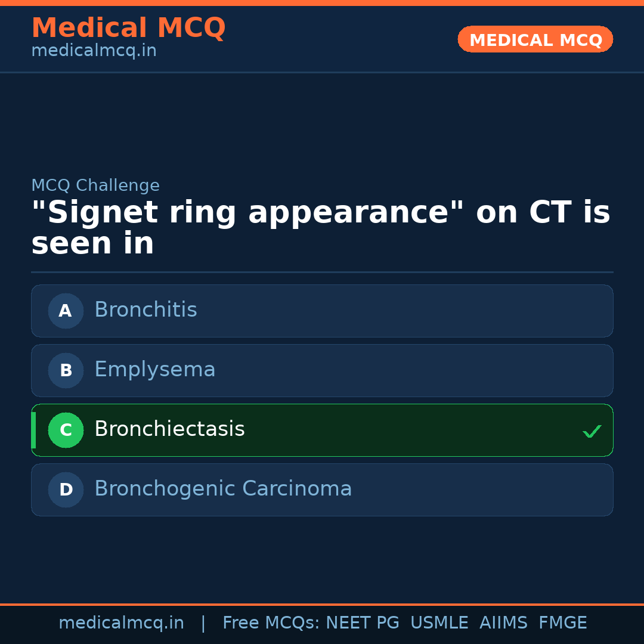The width and height of the screenshot is (644, 644).
Task: Click the USMLE footer label
Action: [x=439, y=623]
